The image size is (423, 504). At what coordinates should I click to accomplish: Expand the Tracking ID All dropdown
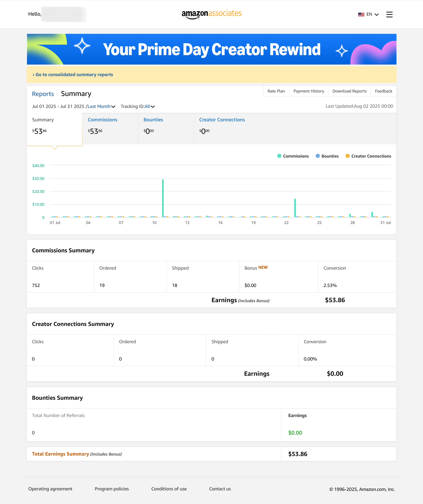coord(149,106)
